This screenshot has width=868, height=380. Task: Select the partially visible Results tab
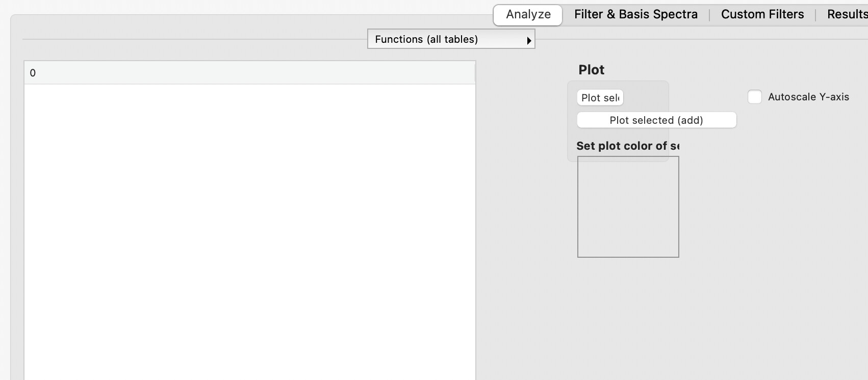pyautogui.click(x=847, y=14)
